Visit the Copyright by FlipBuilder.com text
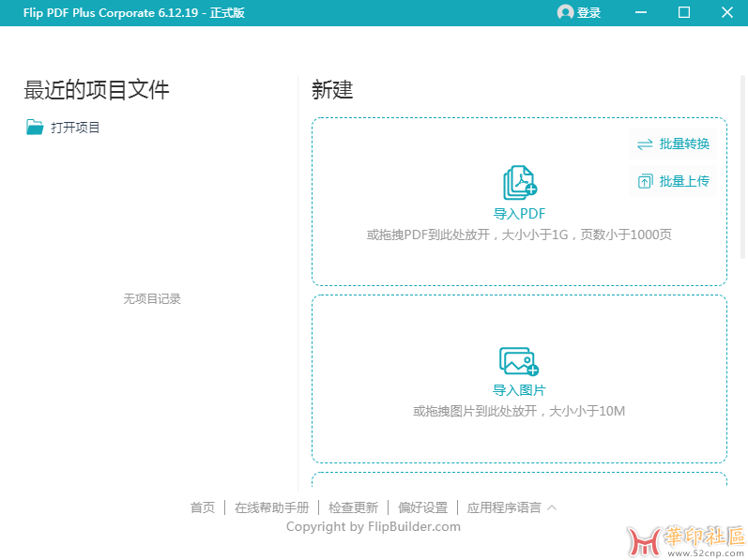This screenshot has height=560, width=748. click(374, 526)
